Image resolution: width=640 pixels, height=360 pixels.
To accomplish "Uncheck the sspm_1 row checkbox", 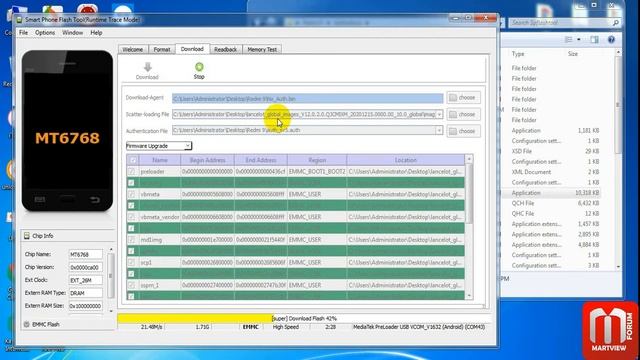I will point(131,285).
